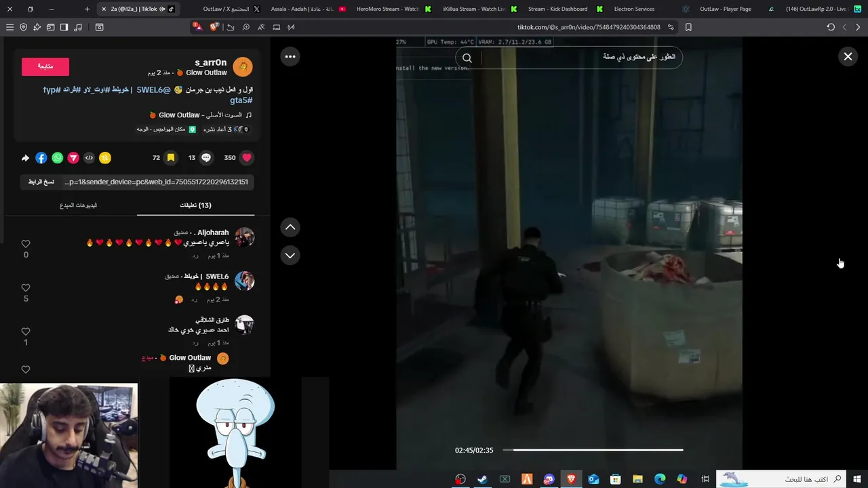This screenshot has width=868, height=488.
Task: Open the zoom magnifier in address bar
Action: click(245, 27)
